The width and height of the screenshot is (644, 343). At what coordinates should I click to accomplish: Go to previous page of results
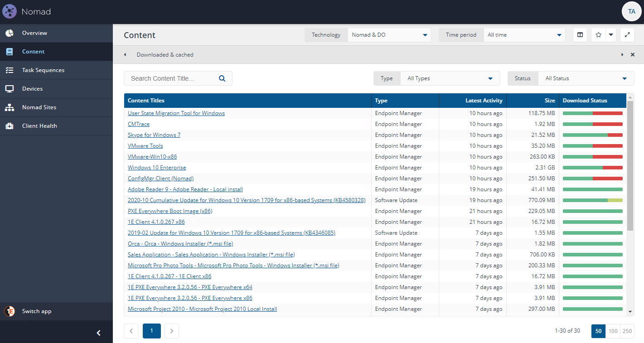[131, 331]
